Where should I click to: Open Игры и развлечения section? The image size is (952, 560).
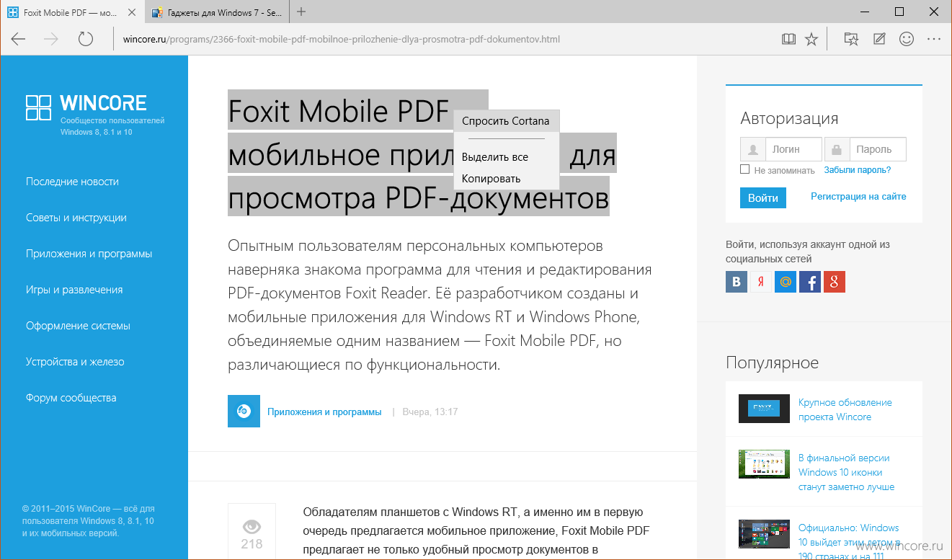point(74,290)
